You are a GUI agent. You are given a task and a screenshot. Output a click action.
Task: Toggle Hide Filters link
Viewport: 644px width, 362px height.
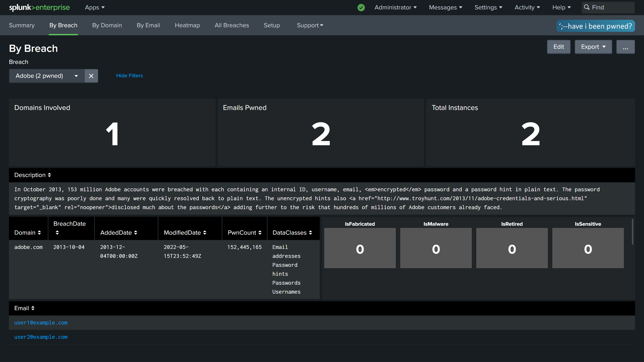tap(129, 76)
